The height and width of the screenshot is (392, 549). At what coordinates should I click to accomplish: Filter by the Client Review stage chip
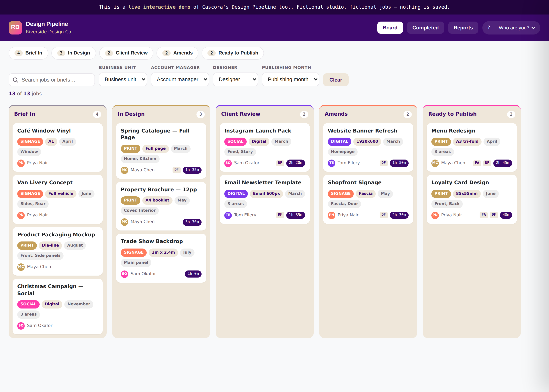tap(126, 53)
